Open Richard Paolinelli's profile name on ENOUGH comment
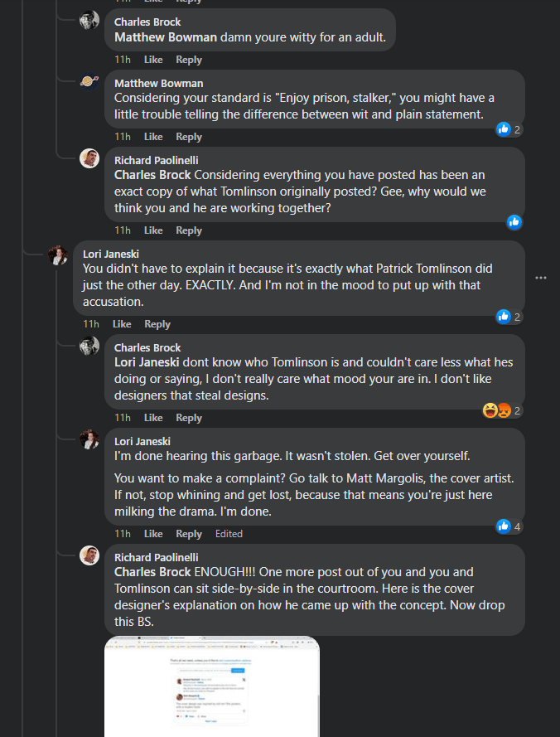This screenshot has height=737, width=560. [156, 557]
